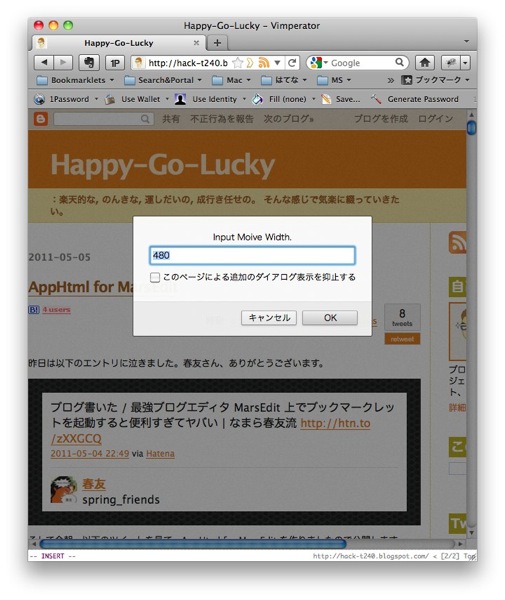Click the Happy-Go-Lucky blog header title
The height and width of the screenshot is (600, 505).
(x=163, y=165)
